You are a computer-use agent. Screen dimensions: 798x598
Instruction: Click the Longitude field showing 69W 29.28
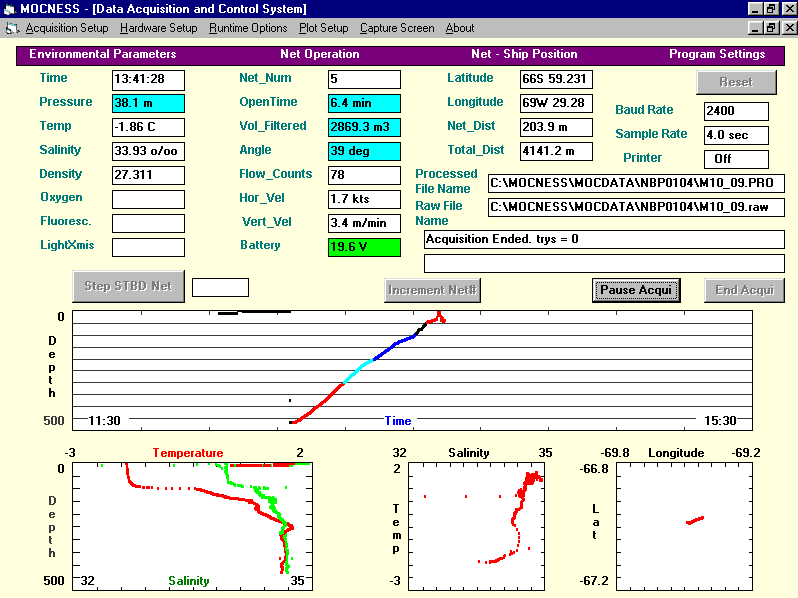point(556,103)
